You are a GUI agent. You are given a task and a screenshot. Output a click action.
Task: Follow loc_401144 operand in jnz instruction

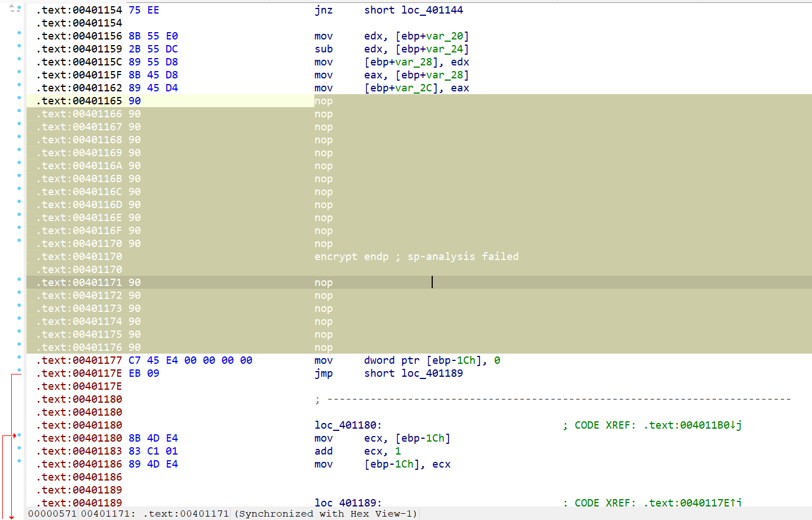[x=432, y=10]
